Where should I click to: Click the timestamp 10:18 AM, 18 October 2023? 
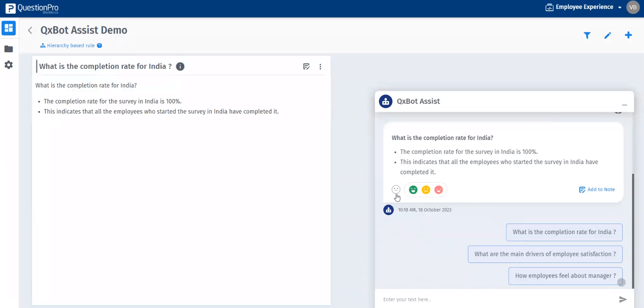point(425,210)
